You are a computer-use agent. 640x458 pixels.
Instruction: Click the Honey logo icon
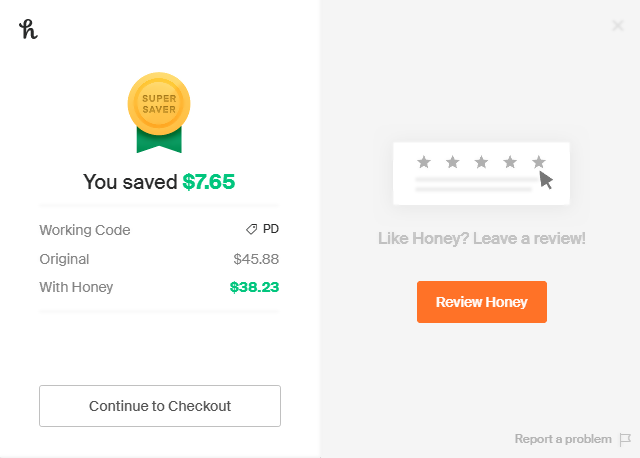[x=28, y=29]
